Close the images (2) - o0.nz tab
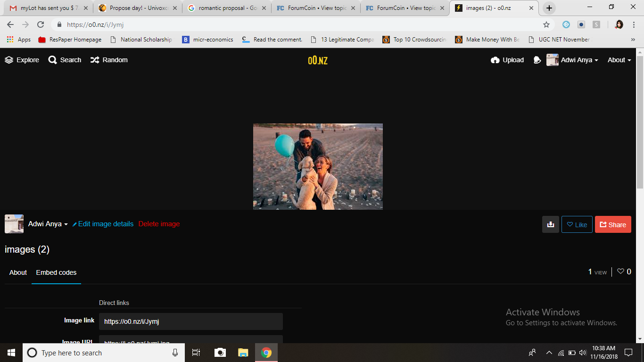The height and width of the screenshot is (362, 644). [531, 8]
